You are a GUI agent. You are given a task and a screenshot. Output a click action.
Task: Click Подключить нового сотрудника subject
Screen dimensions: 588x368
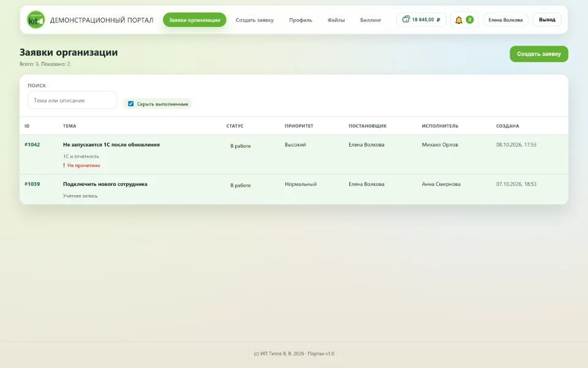tap(105, 184)
